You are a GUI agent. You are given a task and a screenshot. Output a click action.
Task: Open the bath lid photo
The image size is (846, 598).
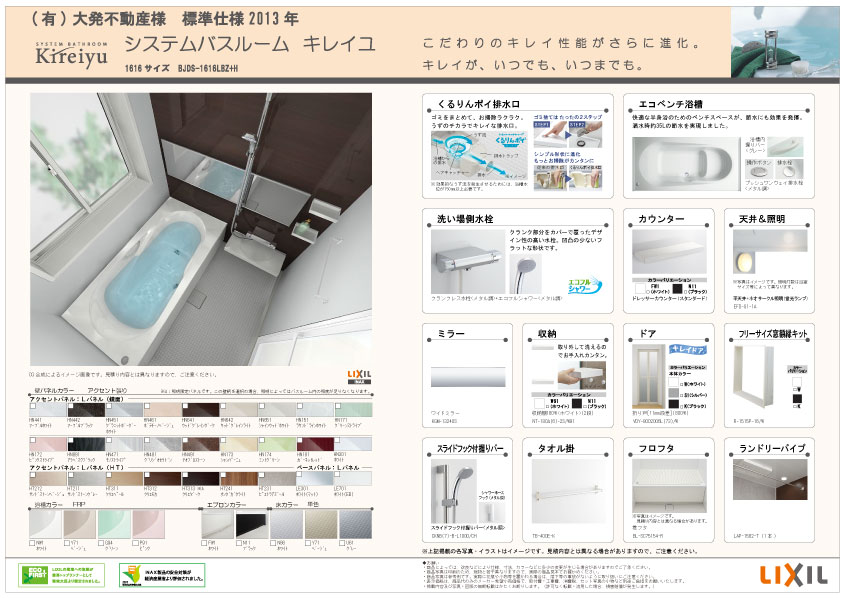point(669,486)
